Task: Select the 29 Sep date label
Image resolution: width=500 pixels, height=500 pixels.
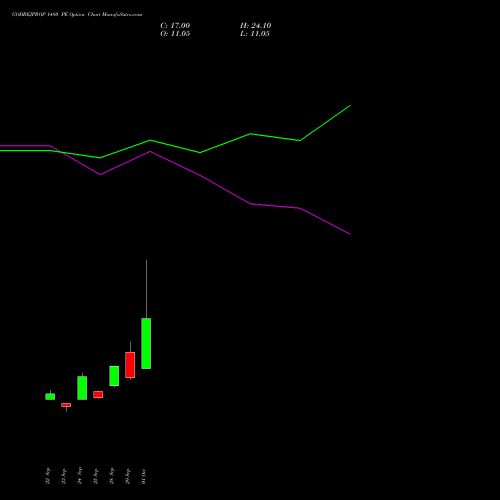Action: [128, 476]
